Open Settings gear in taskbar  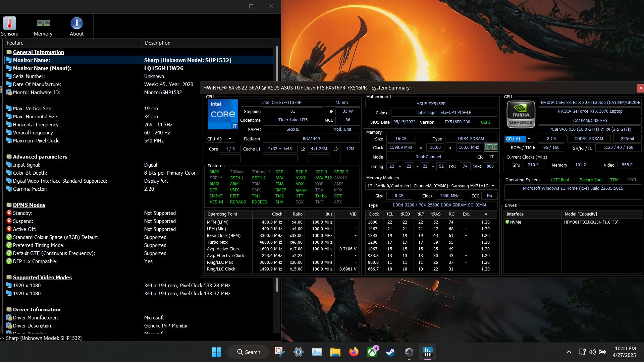tap(298, 352)
